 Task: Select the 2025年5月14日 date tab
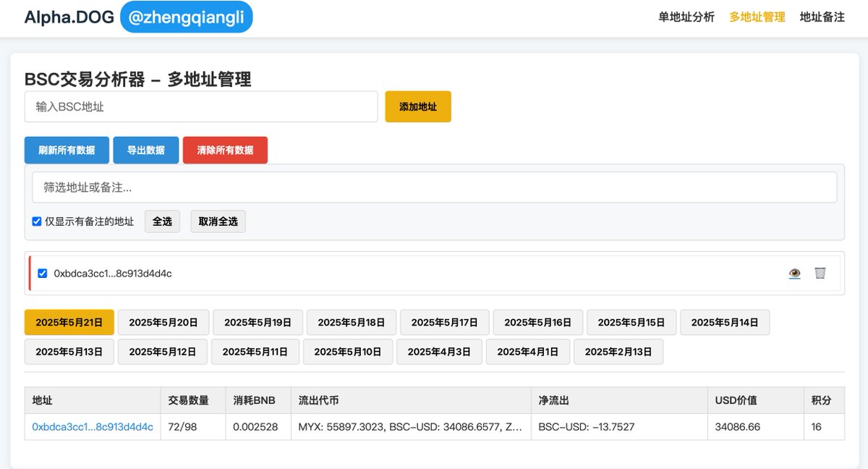[725, 322]
